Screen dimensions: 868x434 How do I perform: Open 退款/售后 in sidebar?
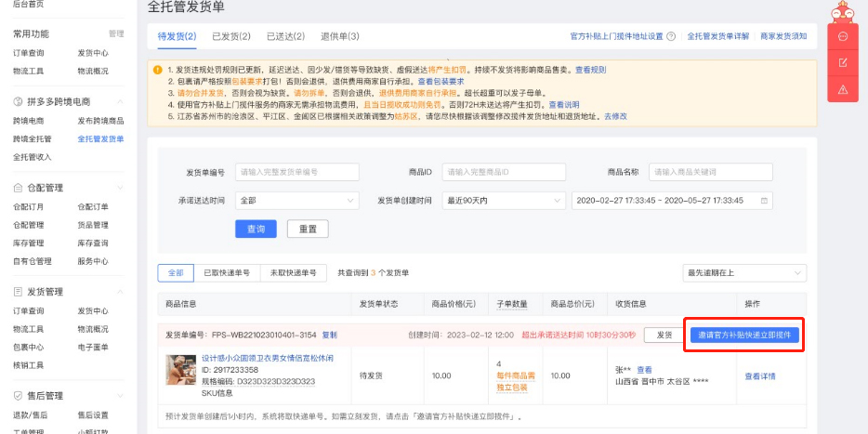[x=31, y=415]
